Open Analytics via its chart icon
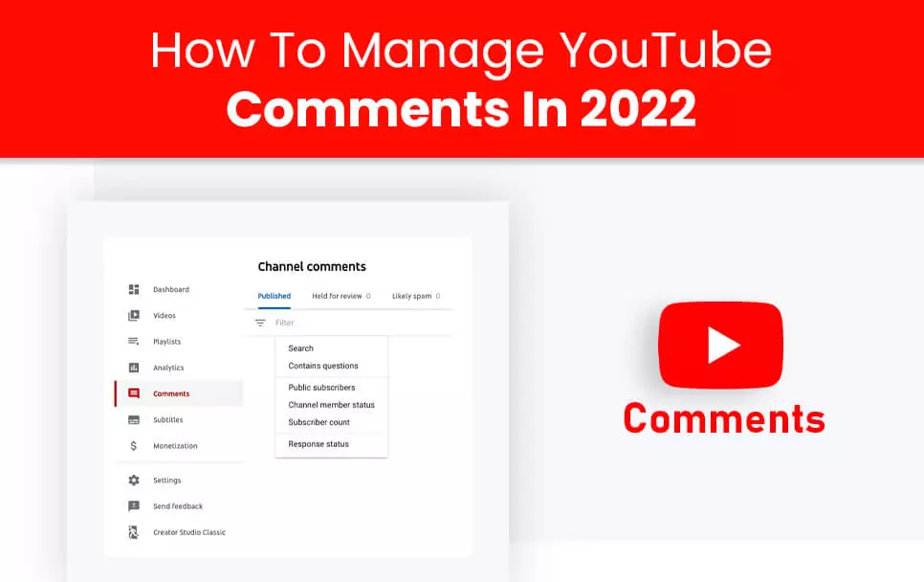Screen dimensions: 924x582 point(134,368)
